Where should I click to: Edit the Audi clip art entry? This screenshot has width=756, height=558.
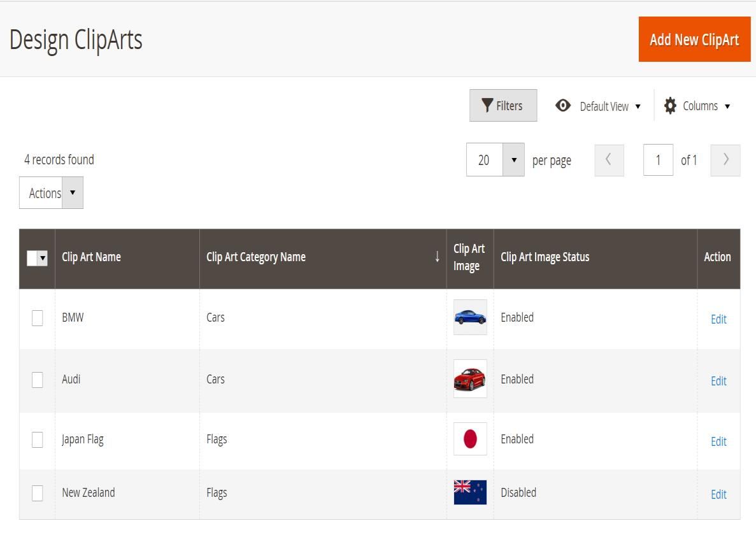pyautogui.click(x=718, y=381)
